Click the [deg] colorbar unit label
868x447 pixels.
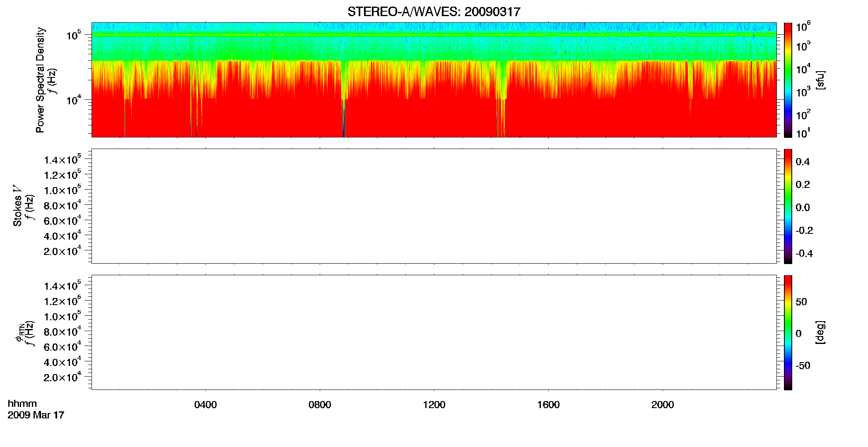click(x=820, y=332)
